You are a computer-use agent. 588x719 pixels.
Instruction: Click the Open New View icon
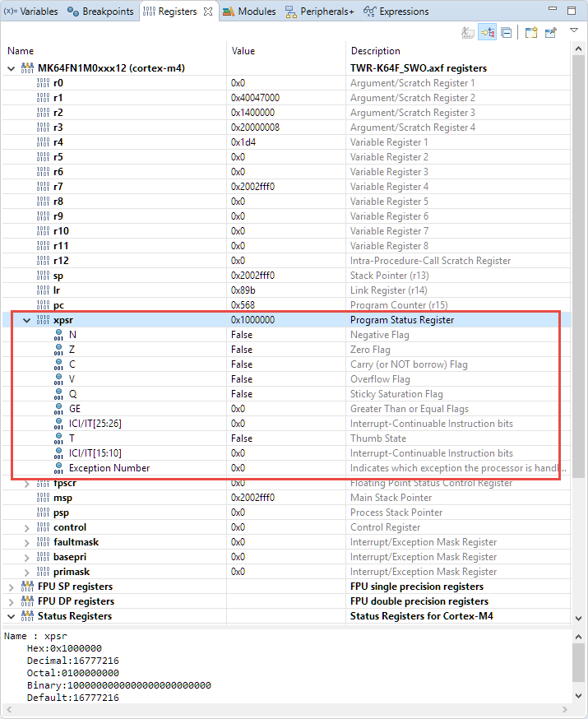531,33
